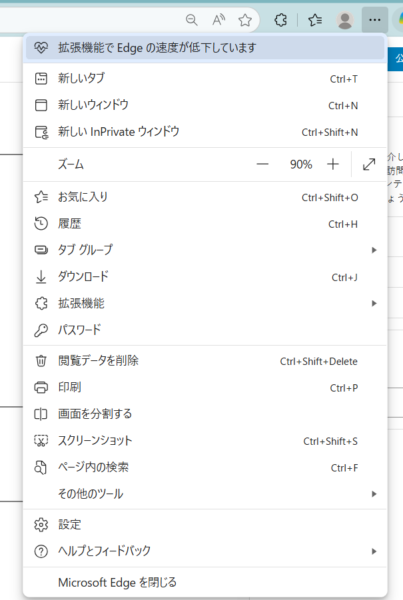Open ダウンロード menu item
The width and height of the screenshot is (403, 600).
(x=205, y=277)
